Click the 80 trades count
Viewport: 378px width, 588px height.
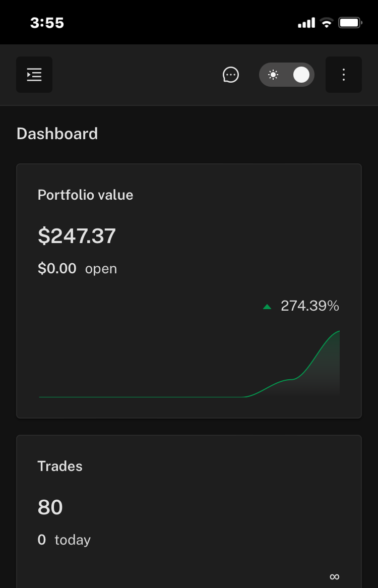click(50, 507)
